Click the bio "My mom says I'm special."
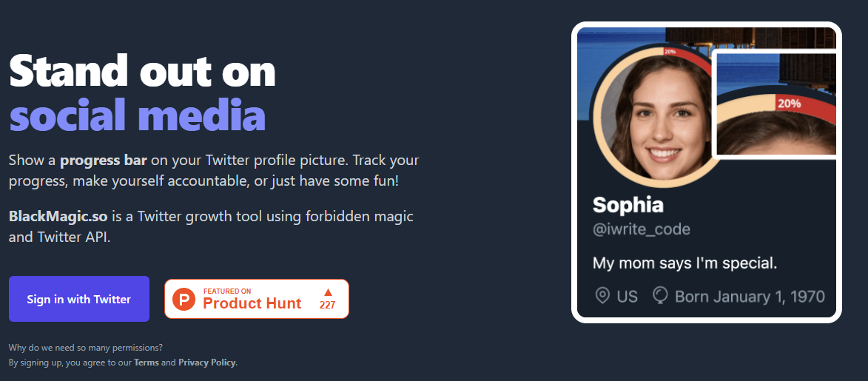 [x=684, y=263]
